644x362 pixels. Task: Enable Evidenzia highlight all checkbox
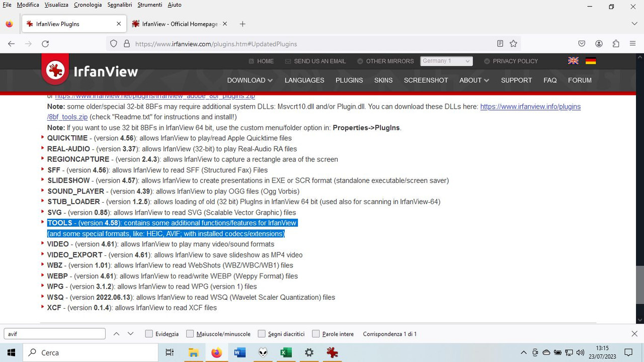[x=149, y=334]
